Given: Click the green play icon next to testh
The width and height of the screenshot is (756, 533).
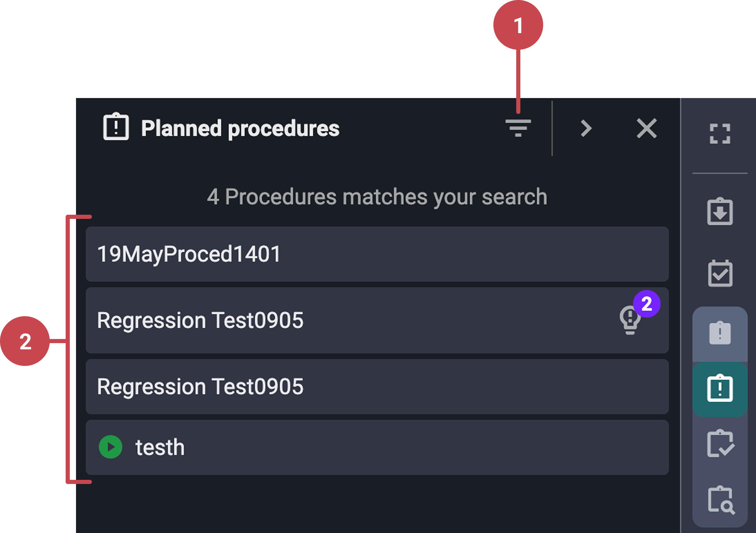Looking at the screenshot, I should point(110,446).
